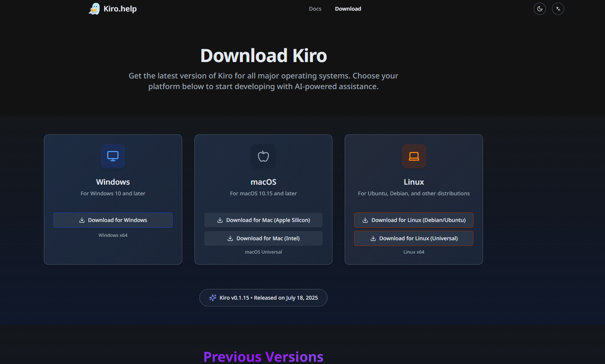Click the Kiro ghost logo icon

coord(94,9)
